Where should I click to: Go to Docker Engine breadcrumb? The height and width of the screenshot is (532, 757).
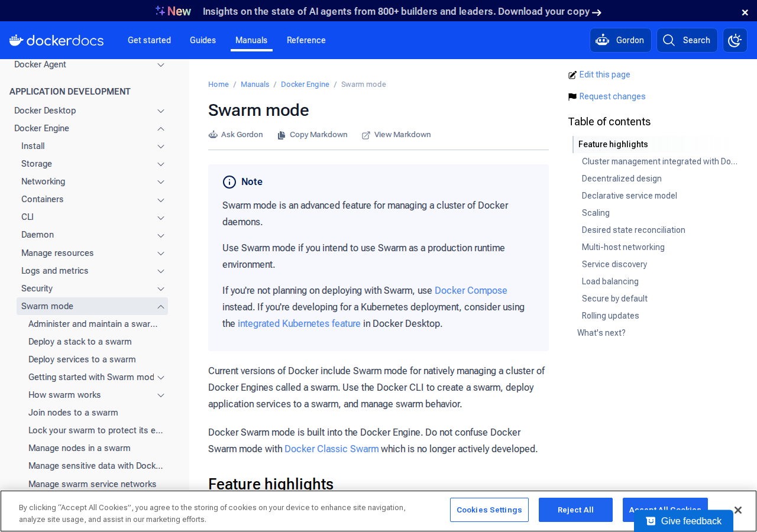(x=305, y=85)
